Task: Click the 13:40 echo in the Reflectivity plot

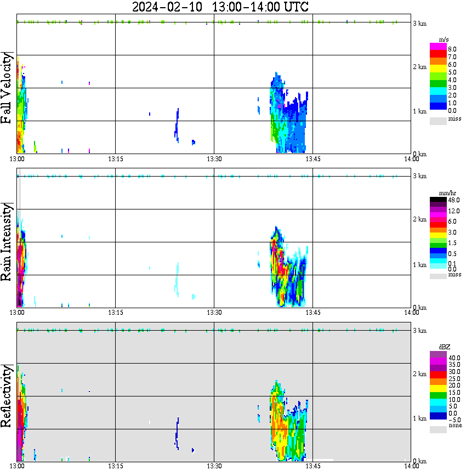Action: tap(289, 421)
